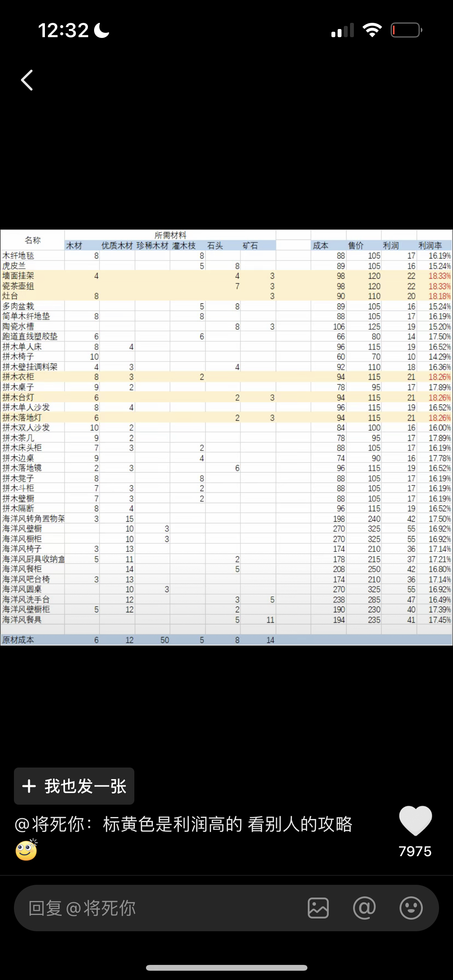Image resolution: width=453 pixels, height=980 pixels.
Task: Tap the cellular signal bars icon
Action: click(x=343, y=30)
